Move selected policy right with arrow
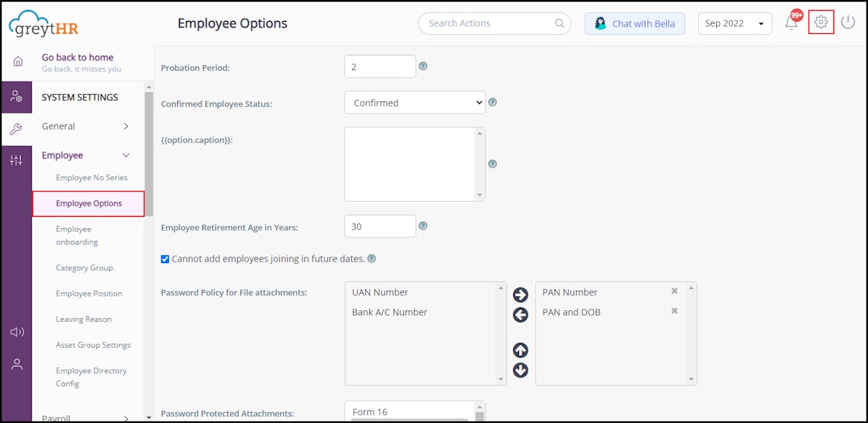Viewport: 868px width, 423px height. pos(520,295)
